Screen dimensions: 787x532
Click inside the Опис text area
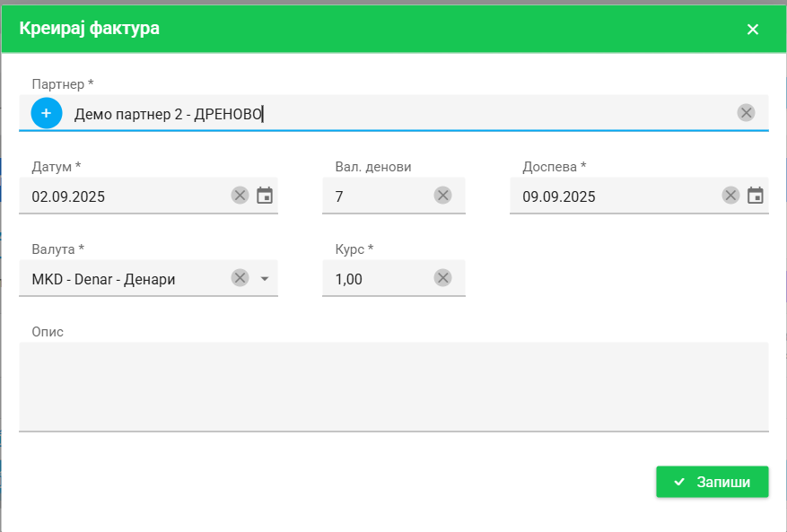(393, 386)
